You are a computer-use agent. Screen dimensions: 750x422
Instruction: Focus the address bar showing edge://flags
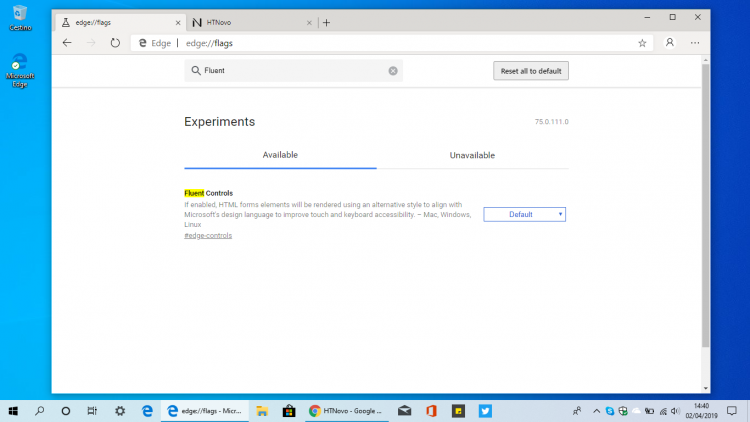tap(392, 43)
